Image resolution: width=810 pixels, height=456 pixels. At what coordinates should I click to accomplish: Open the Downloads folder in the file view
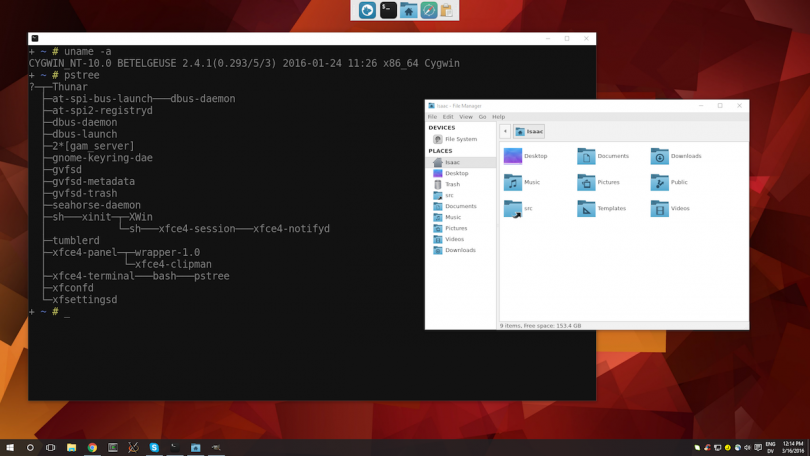[660, 156]
